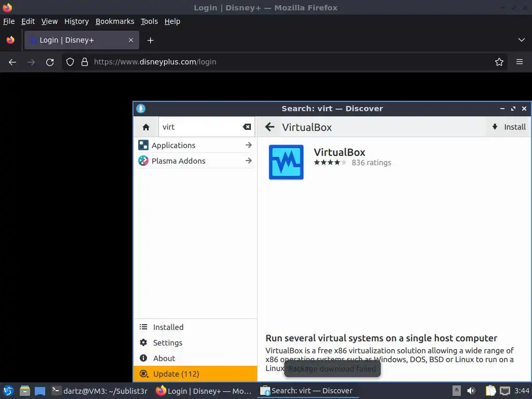
Task: Click the Package download failed notification
Action: click(332, 369)
